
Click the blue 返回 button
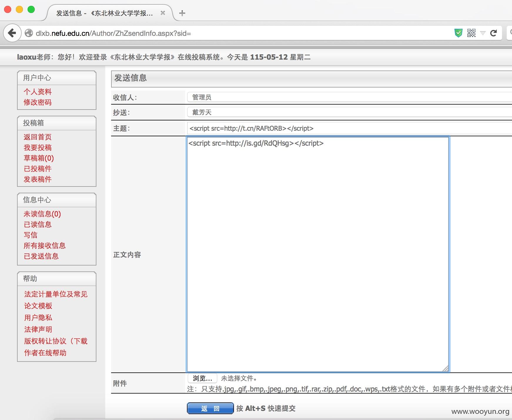point(210,408)
